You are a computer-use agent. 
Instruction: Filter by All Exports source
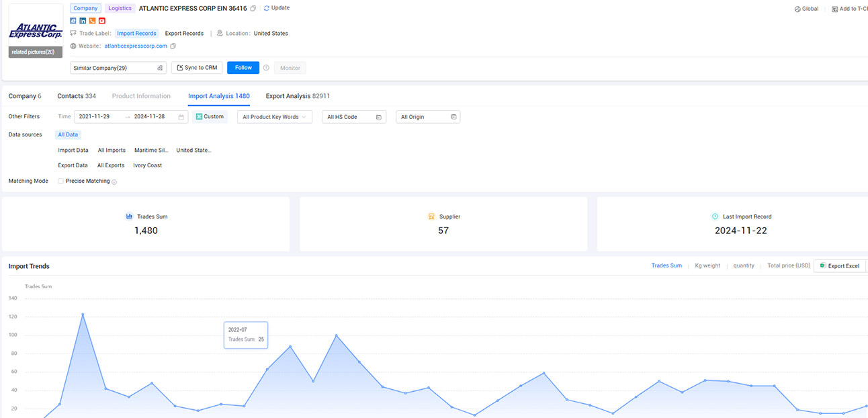click(111, 165)
